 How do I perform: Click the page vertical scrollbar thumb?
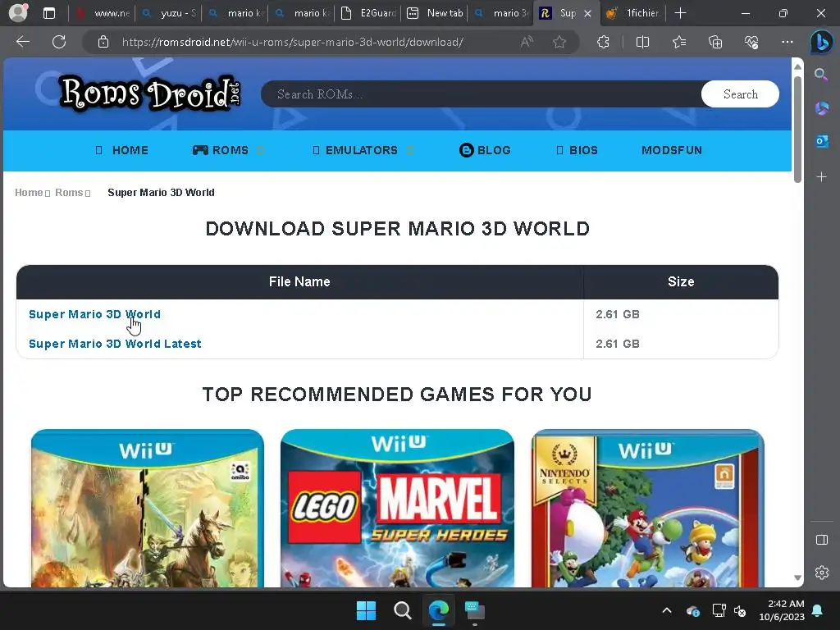click(x=797, y=129)
